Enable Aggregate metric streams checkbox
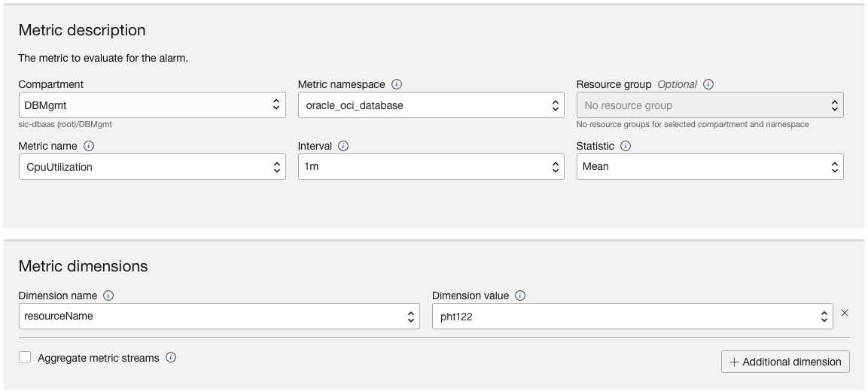868x391 pixels. tap(25, 358)
